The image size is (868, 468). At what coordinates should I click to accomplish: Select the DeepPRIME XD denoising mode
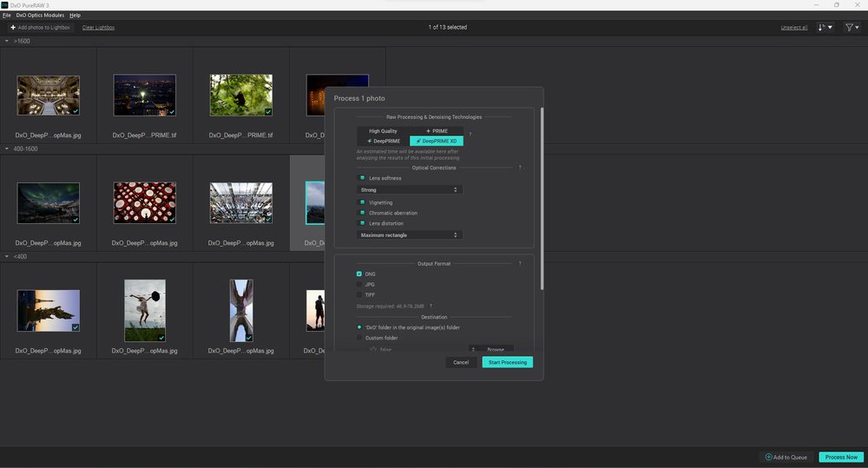pyautogui.click(x=437, y=141)
